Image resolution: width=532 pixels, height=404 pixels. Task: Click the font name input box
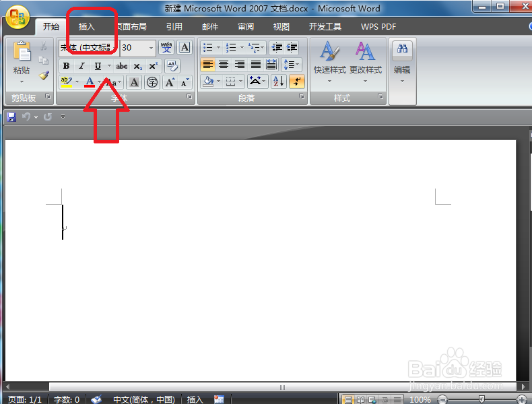(89, 48)
